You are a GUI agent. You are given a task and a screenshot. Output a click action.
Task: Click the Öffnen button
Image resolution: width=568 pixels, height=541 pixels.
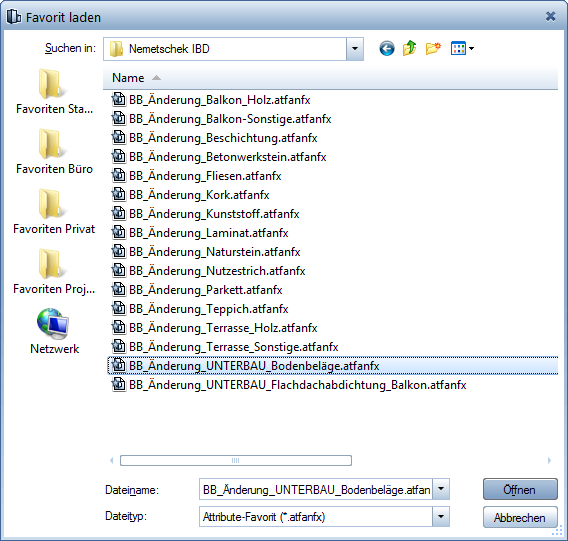click(520, 489)
